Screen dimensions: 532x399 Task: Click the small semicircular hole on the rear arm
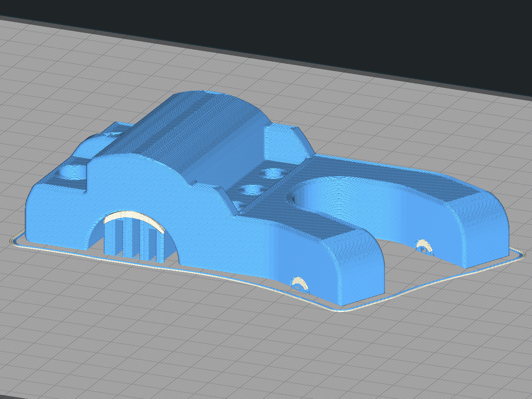tap(424, 247)
